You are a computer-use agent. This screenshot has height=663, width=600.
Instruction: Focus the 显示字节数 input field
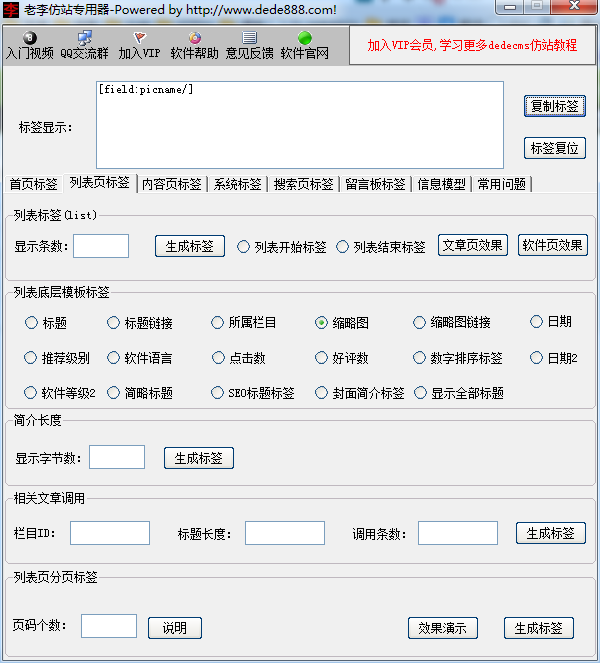117,457
